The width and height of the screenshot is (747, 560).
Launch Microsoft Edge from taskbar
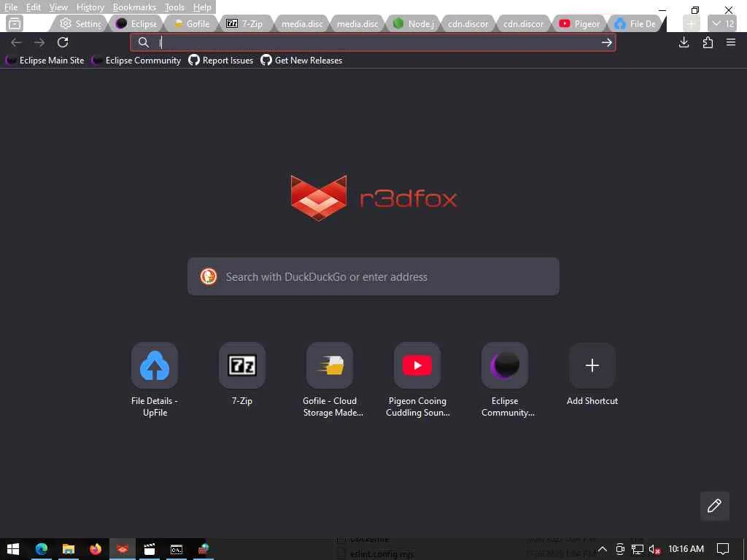coord(42,549)
